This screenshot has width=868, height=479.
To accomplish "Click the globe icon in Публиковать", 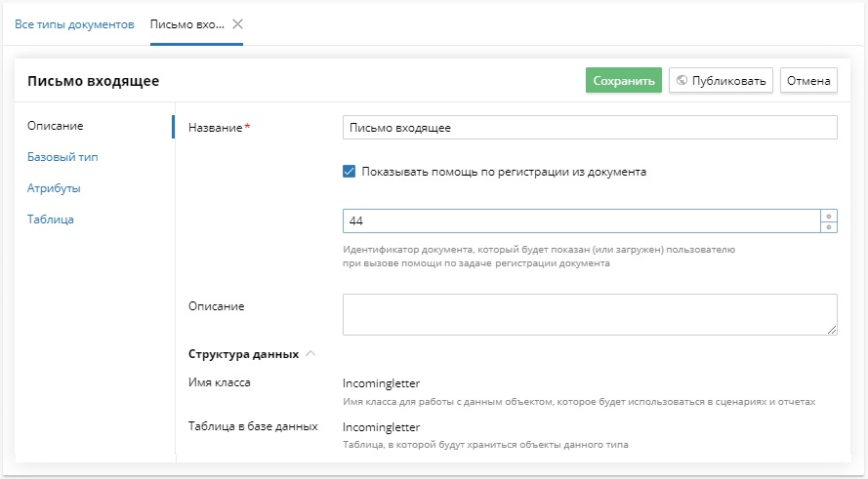I will point(682,81).
